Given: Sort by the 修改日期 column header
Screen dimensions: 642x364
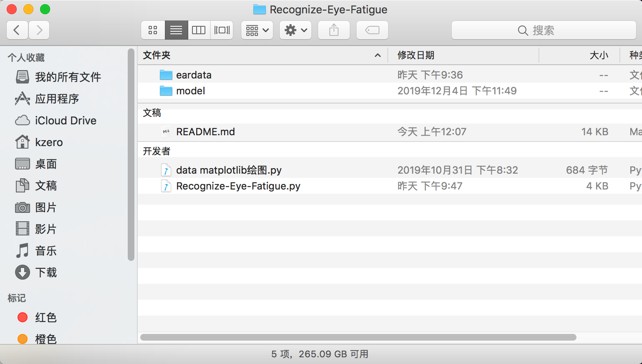Looking at the screenshot, I should 463,55.
